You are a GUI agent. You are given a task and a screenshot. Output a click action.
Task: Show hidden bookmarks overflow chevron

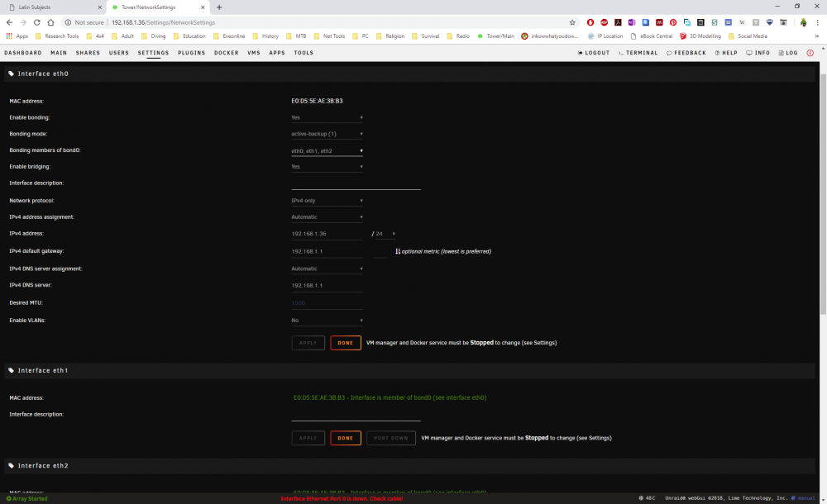point(817,36)
